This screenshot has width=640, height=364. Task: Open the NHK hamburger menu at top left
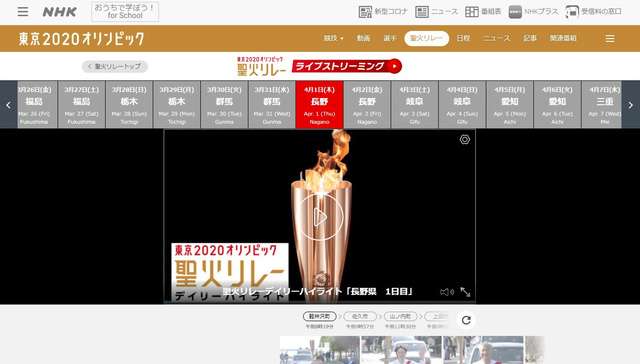pos(23,12)
